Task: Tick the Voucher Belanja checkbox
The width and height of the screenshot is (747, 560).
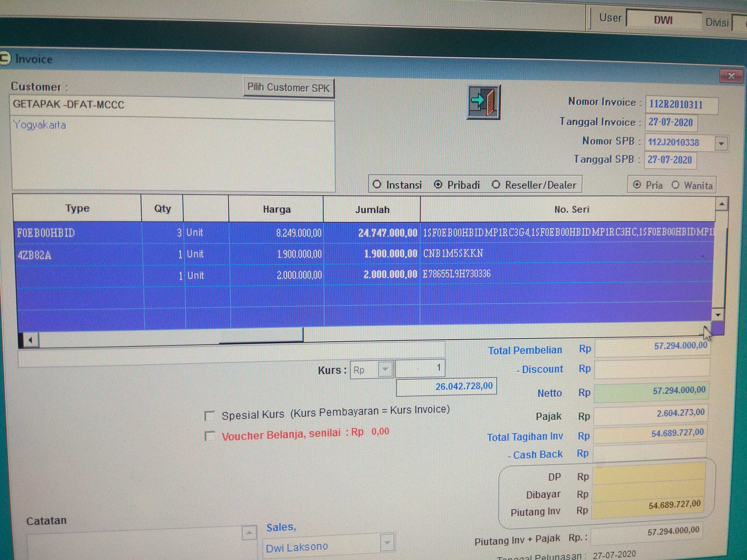Action: (x=210, y=436)
